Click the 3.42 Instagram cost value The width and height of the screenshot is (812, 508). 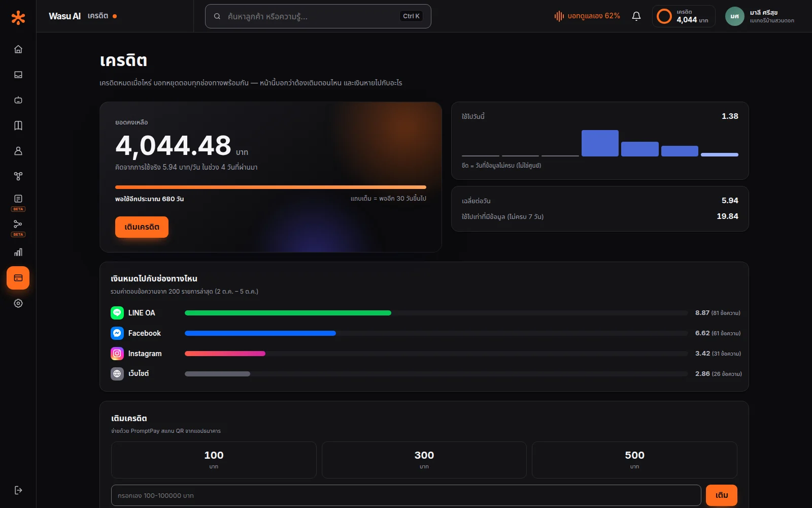click(702, 354)
